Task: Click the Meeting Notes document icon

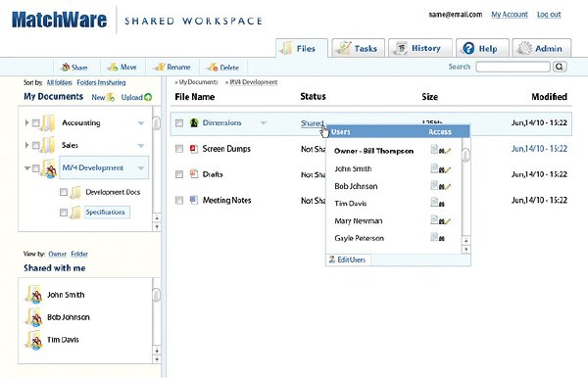Action: coord(194,200)
